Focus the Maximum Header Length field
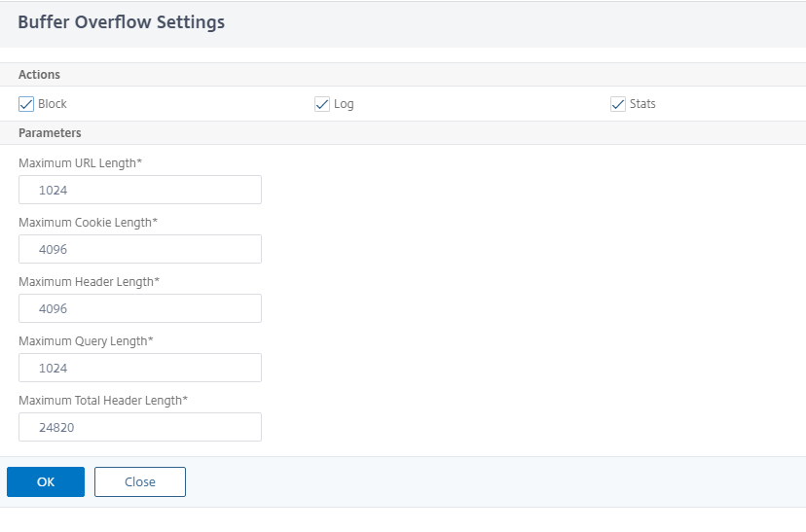This screenshot has height=532, width=806. coord(140,308)
